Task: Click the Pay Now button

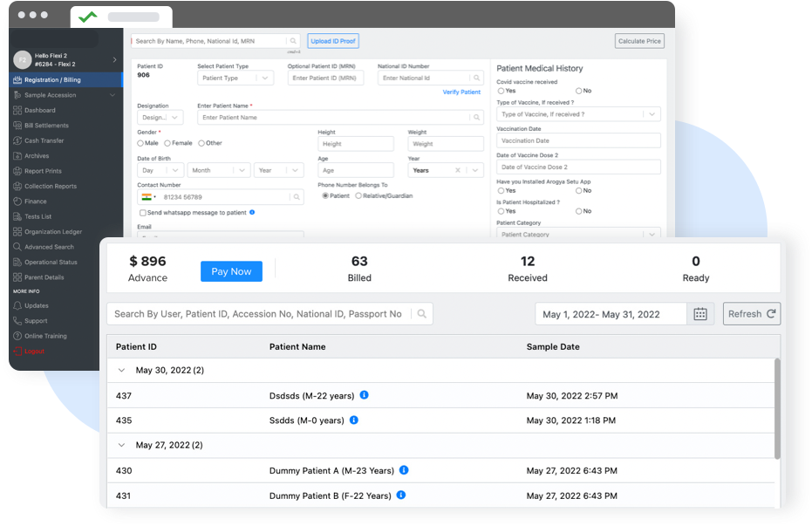Action: [231, 271]
